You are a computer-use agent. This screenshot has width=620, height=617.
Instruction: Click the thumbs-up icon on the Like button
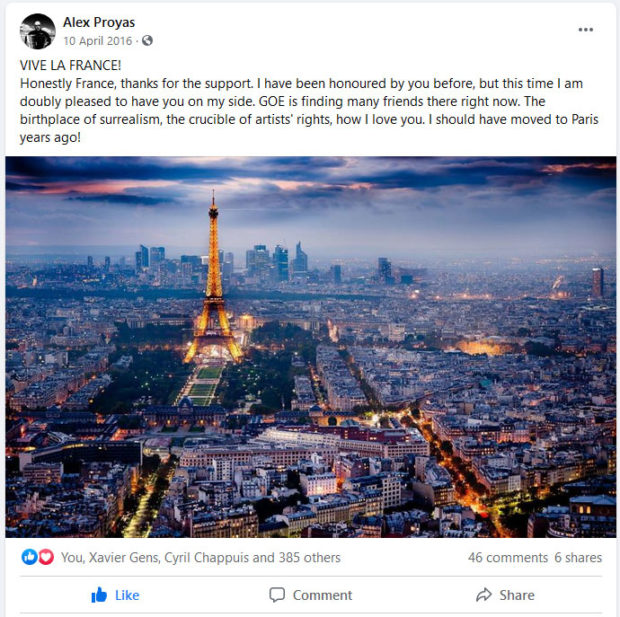coord(99,594)
